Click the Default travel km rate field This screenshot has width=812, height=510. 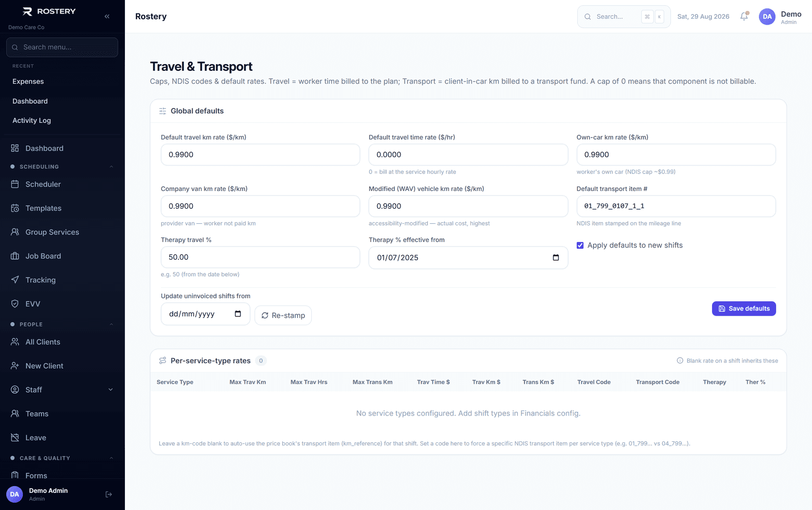pos(260,155)
